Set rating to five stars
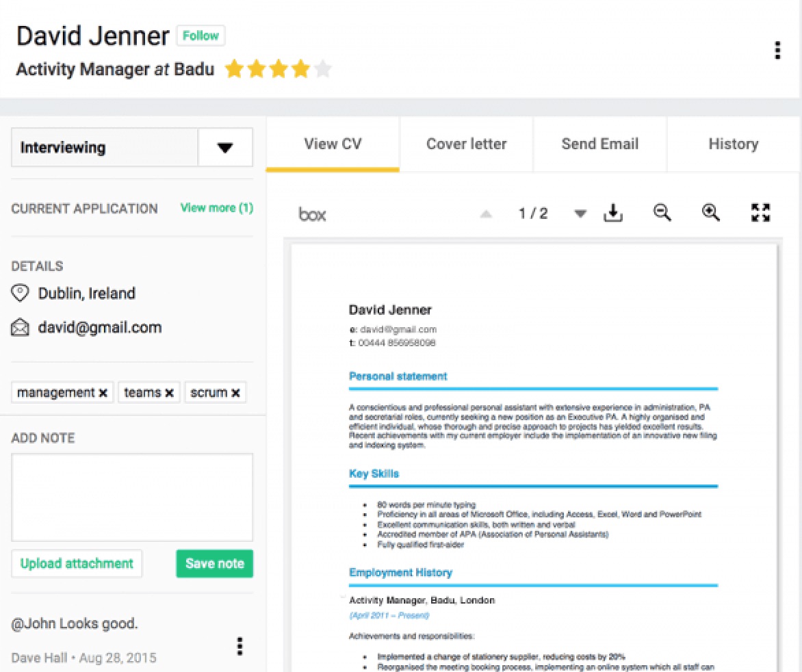 [x=322, y=69]
